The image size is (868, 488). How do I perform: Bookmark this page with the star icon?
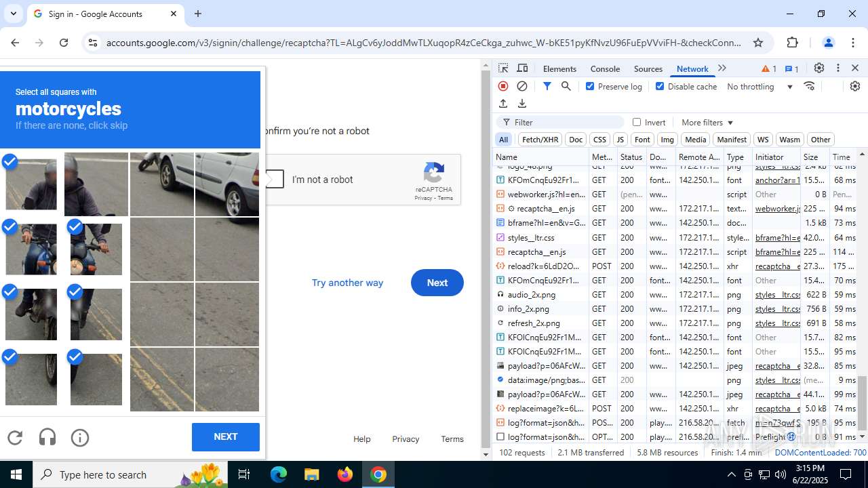[x=758, y=43]
